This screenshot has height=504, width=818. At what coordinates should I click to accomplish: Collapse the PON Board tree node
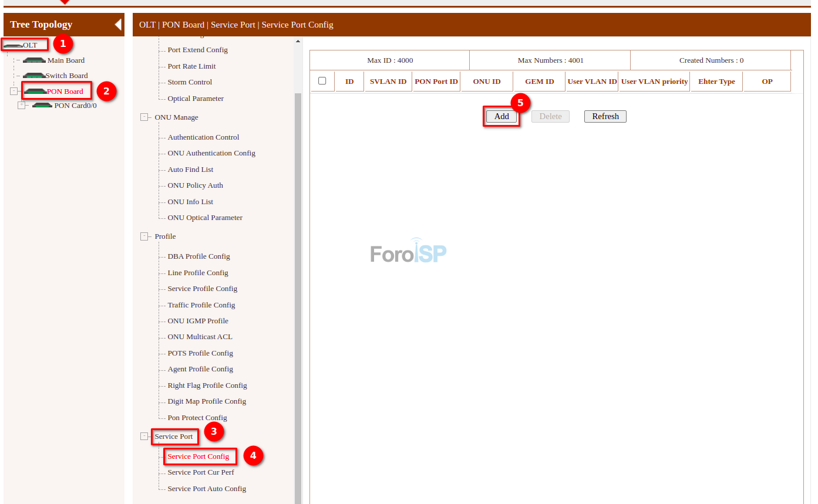click(14, 92)
